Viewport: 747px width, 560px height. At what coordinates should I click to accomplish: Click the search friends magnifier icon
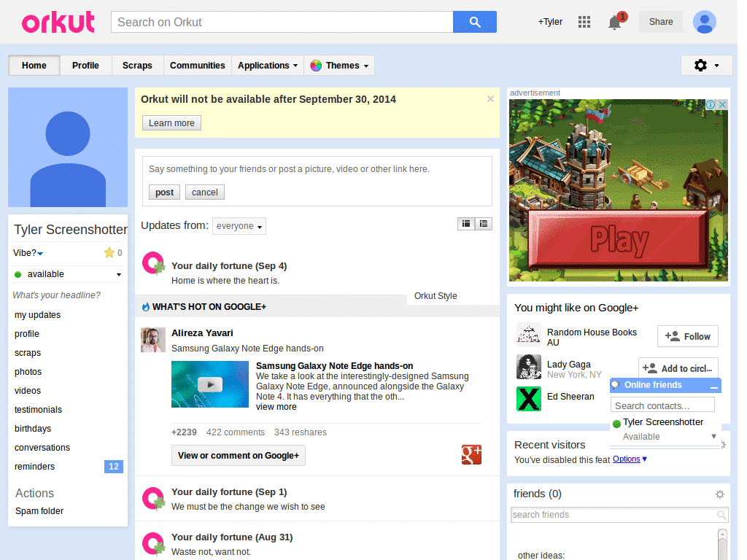(x=721, y=515)
